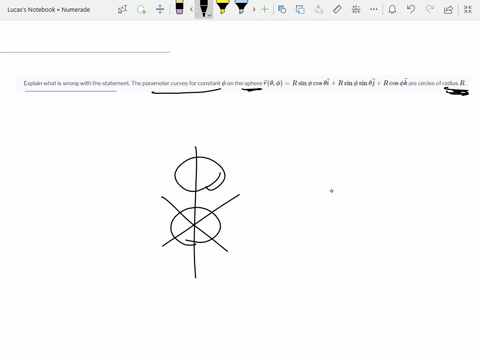This screenshot has height=360, width=480.
Task: Open the Shapes tool
Action: click(282, 9)
